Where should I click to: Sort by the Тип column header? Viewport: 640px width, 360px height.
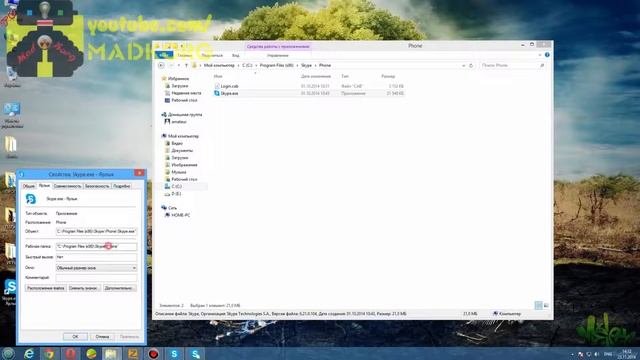coord(345,76)
